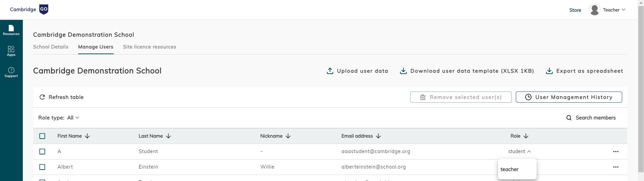Open the three-dot menu for A Student
Image resolution: width=644 pixels, height=181 pixels.
point(615,151)
